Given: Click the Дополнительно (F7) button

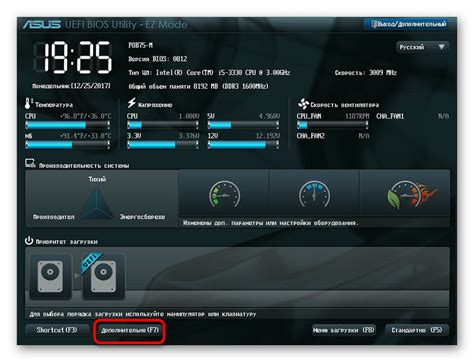Looking at the screenshot, I should point(129,330).
